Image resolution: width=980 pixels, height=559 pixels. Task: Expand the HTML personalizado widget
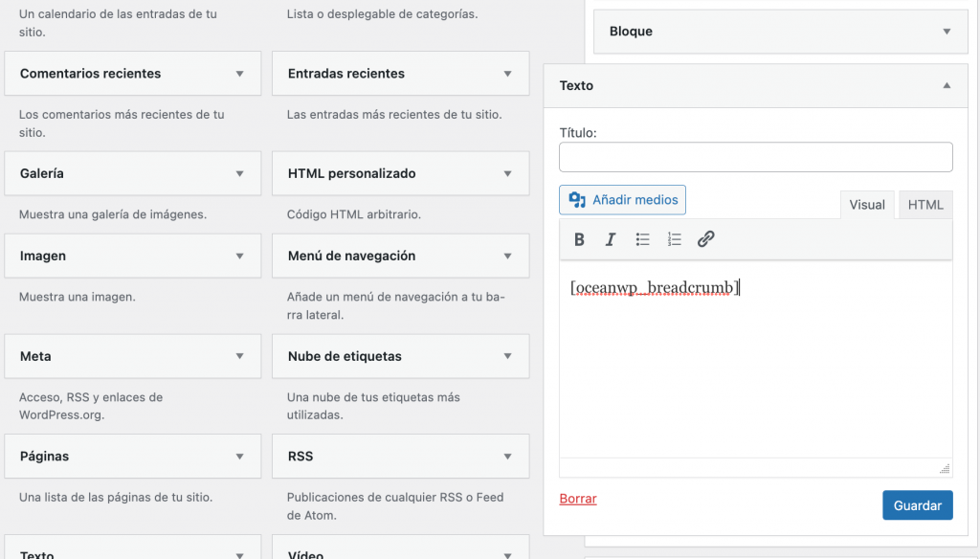point(507,174)
